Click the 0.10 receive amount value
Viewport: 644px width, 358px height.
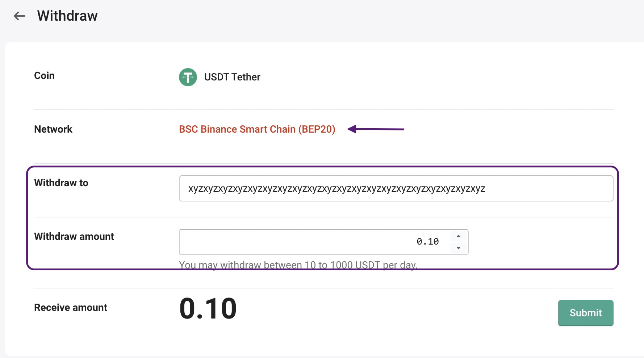tap(208, 308)
